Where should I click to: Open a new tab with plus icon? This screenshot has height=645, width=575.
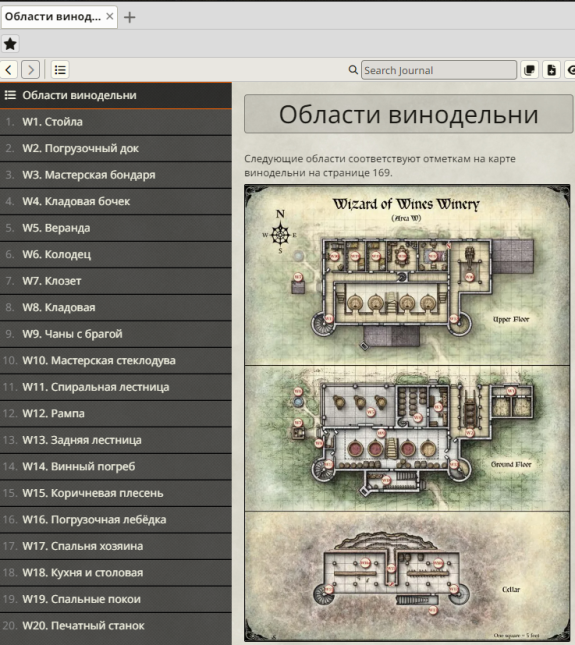pos(130,17)
